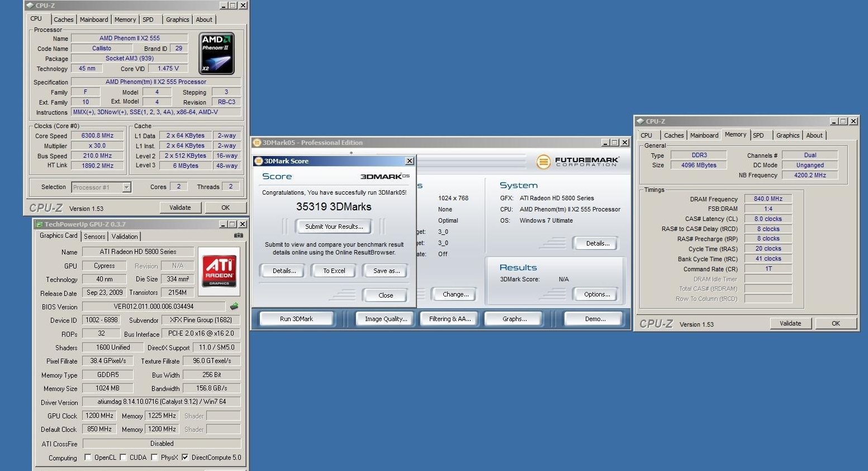Screen dimensions: 868x471
Task: Click the ATI Radeon graphics logo
Action: [219, 271]
